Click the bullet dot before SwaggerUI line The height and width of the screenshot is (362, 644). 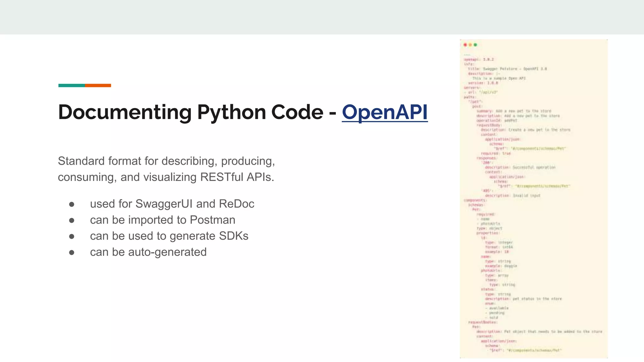pyautogui.click(x=72, y=205)
